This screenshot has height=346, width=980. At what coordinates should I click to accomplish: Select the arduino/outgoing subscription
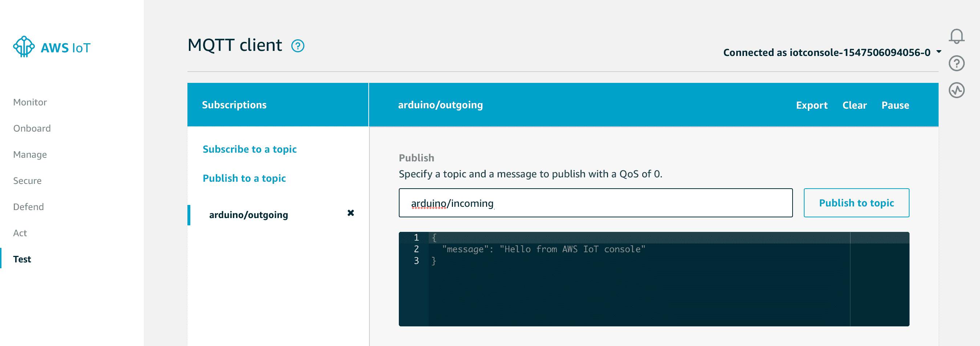pyautogui.click(x=248, y=215)
